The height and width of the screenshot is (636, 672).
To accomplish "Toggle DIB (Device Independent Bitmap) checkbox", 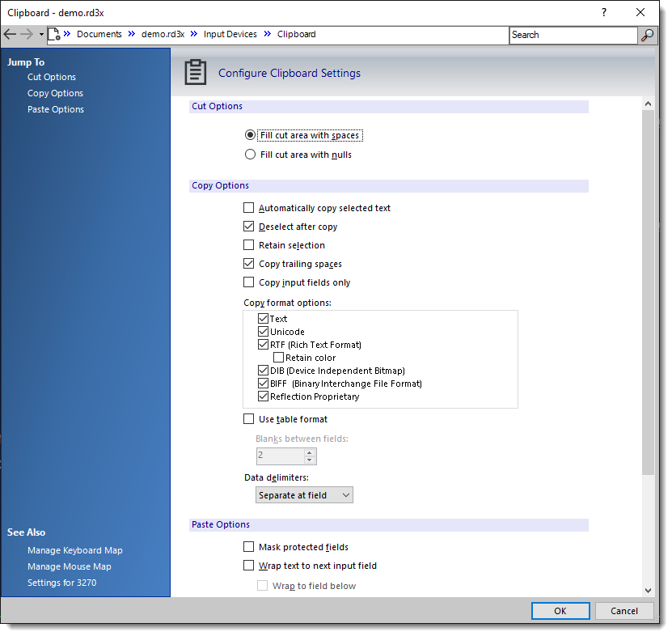I will point(263,370).
